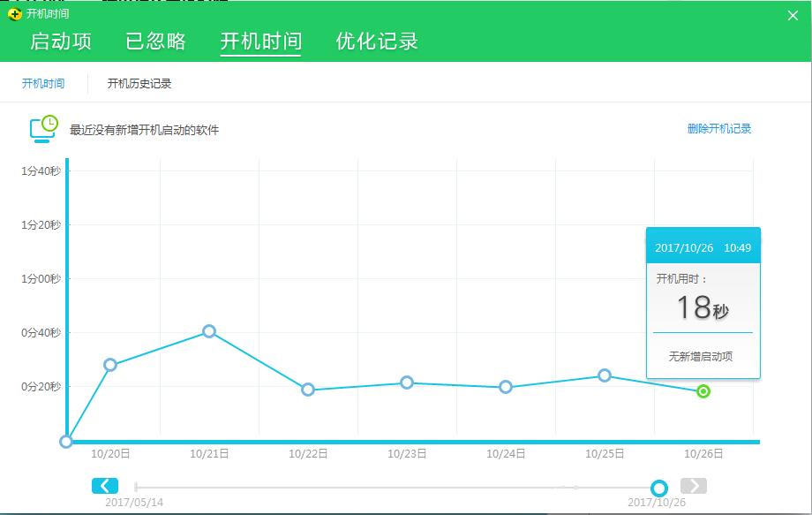Click the 2017/05/14 start date label

point(134,502)
